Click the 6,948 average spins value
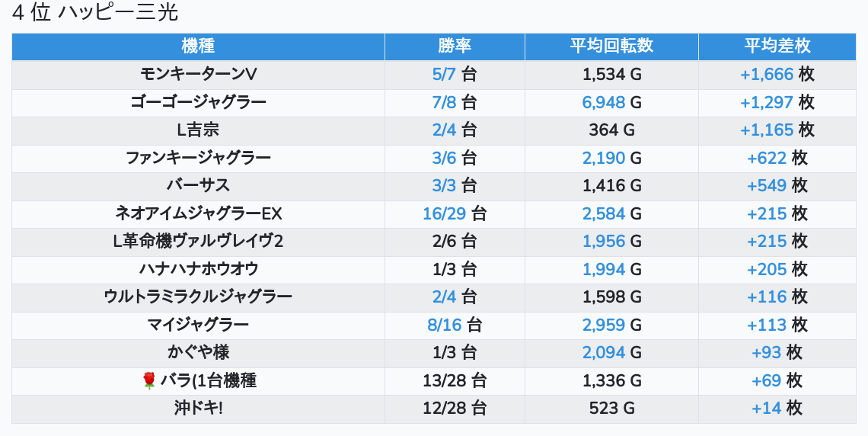The height and width of the screenshot is (436, 868). coord(604,102)
